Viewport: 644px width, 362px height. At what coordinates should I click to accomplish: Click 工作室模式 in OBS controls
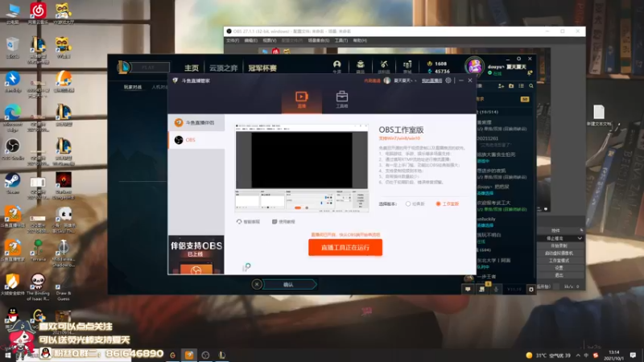pos(559,261)
